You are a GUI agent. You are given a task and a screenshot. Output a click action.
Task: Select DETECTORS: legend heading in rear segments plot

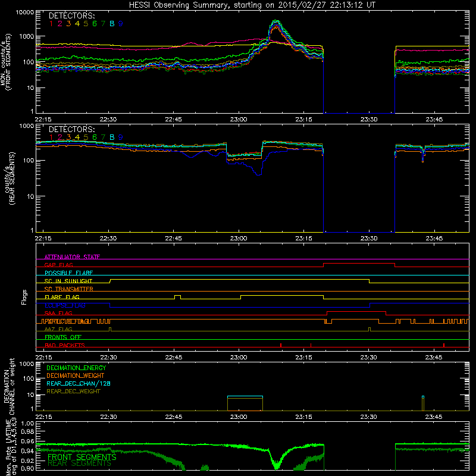(71, 129)
